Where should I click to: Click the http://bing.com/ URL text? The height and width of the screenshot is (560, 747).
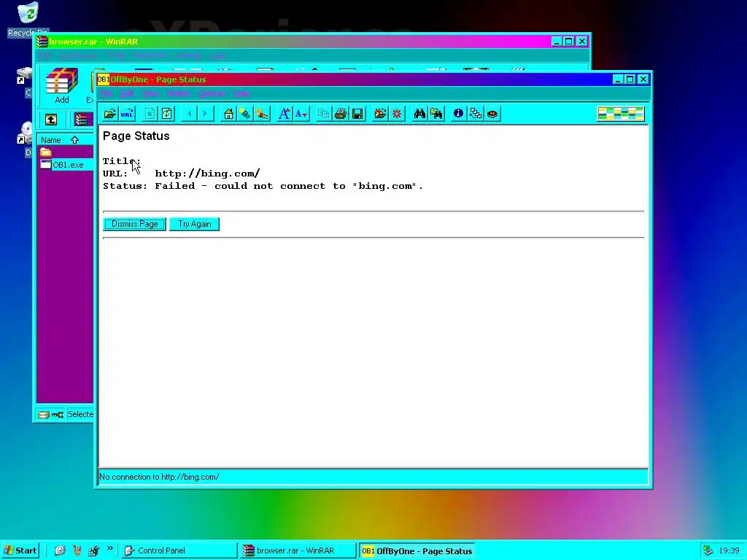pos(207,174)
